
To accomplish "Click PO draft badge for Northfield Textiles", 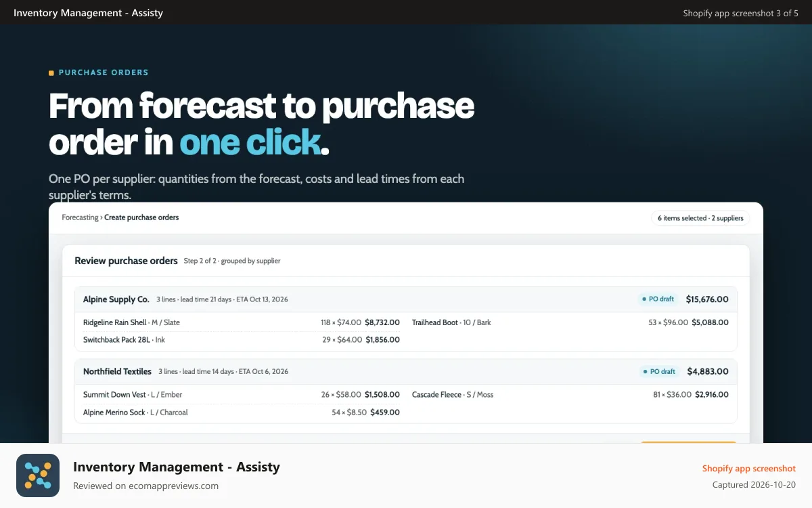I will click(x=659, y=371).
